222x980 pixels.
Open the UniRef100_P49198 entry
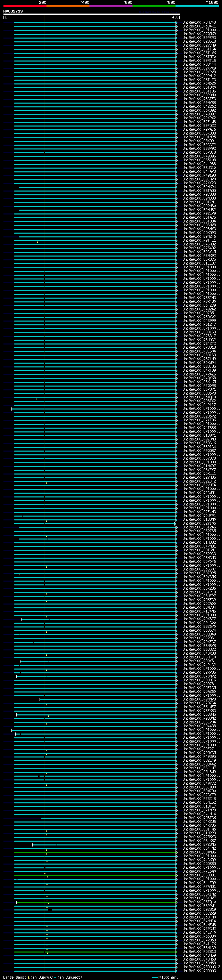pyautogui.click(x=199, y=175)
